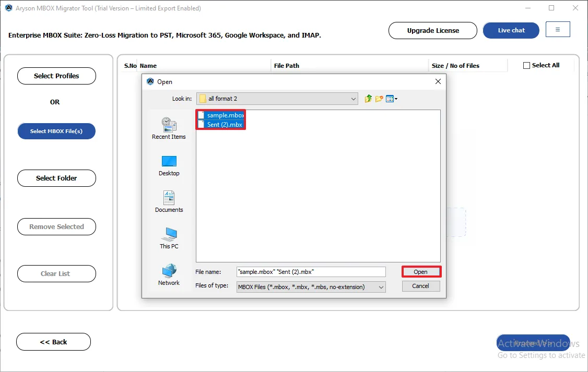Start Live chat
Image resolution: width=588 pixels, height=372 pixels.
511,30
